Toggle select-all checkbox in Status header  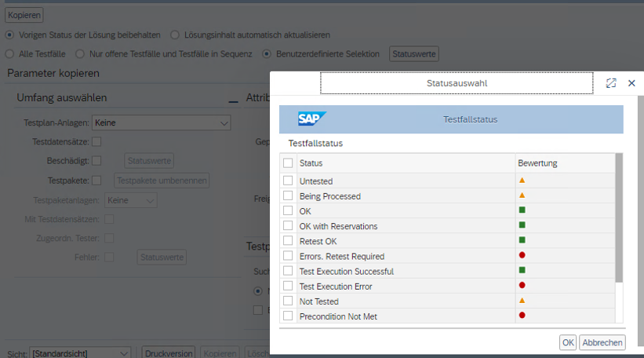click(x=288, y=163)
